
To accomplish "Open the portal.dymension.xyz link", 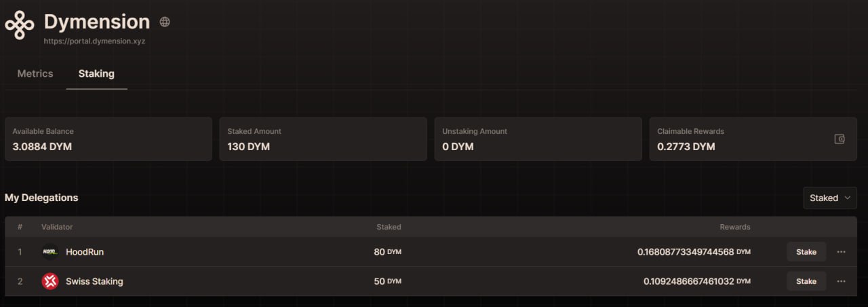I will point(95,41).
